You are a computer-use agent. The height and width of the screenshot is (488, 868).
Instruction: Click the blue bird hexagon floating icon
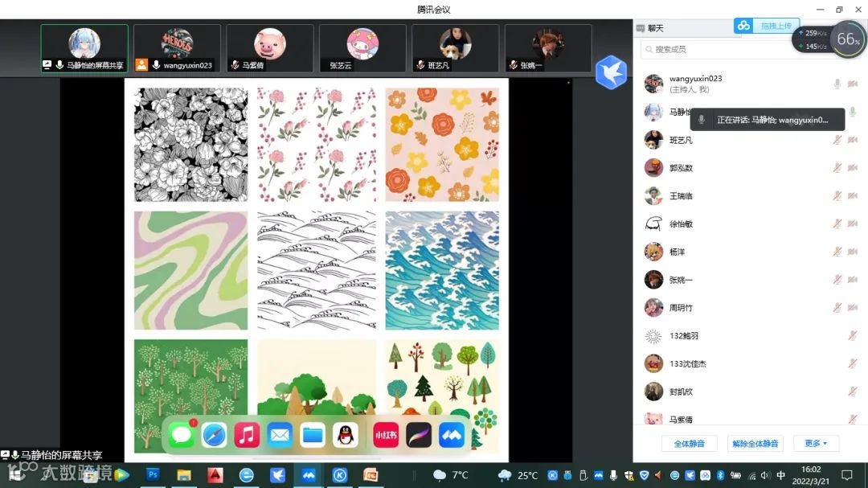click(x=611, y=72)
